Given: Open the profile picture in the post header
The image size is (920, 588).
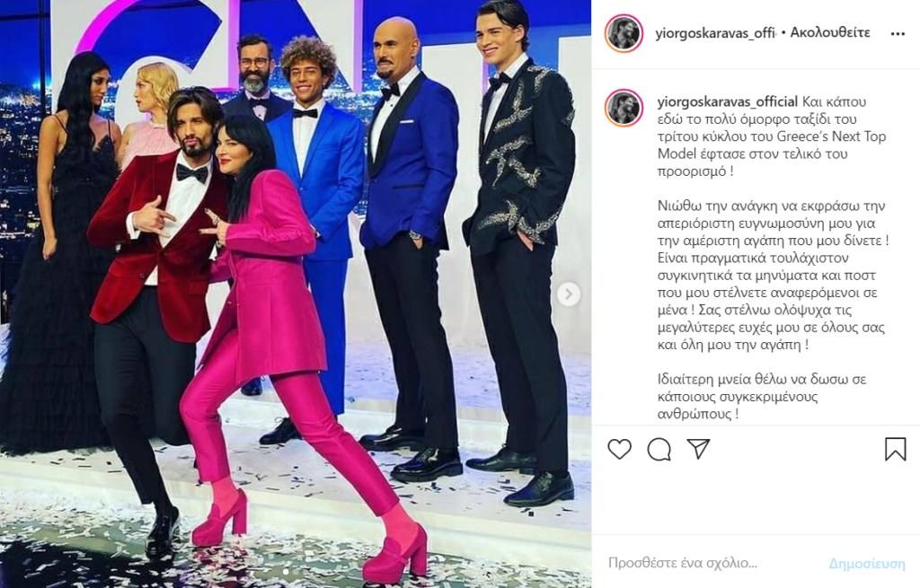Looking at the screenshot, I should point(624,33).
